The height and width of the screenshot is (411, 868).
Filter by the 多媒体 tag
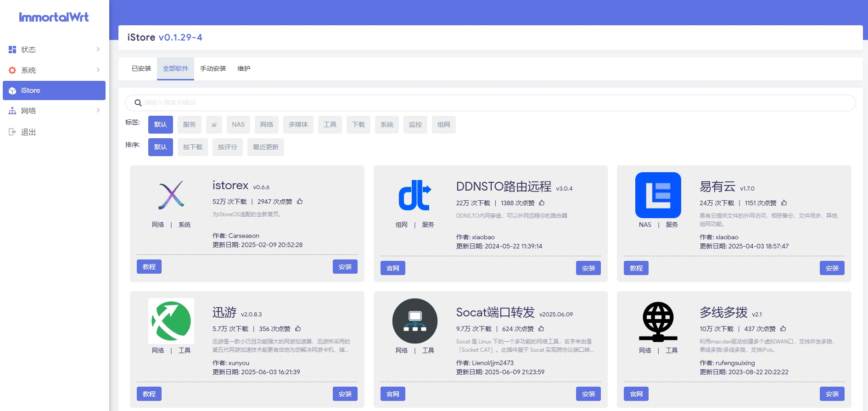pyautogui.click(x=298, y=124)
